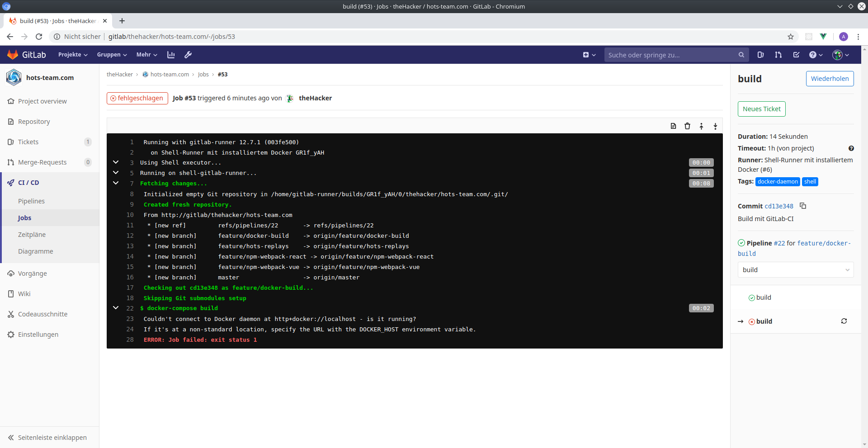This screenshot has height=448, width=868.
Task: Click the raw job log icon
Action: (673, 126)
